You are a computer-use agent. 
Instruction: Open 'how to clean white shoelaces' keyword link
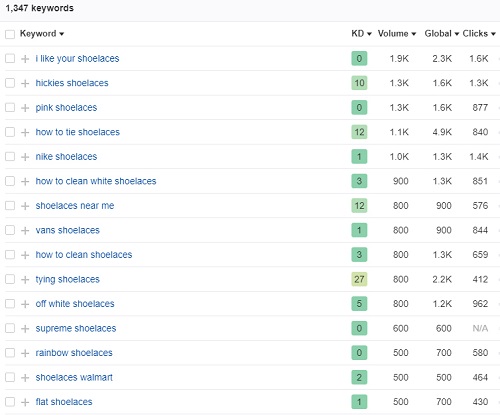click(96, 181)
